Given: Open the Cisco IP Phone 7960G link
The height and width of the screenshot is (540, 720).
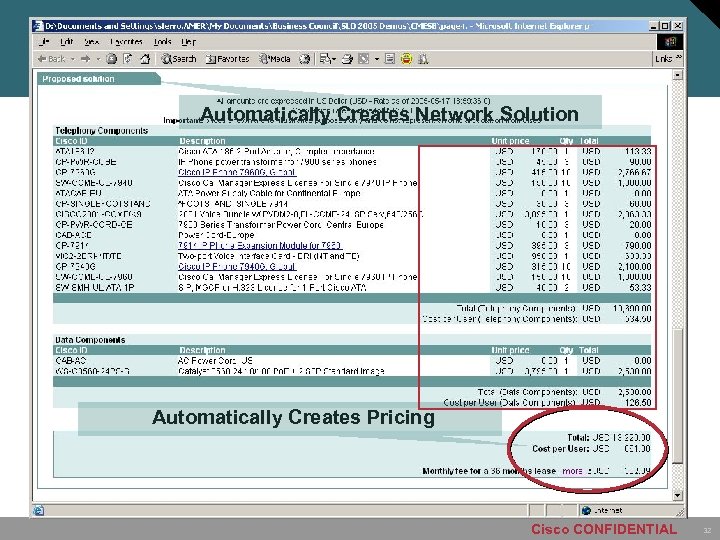Looking at the screenshot, I should click(x=237, y=172).
